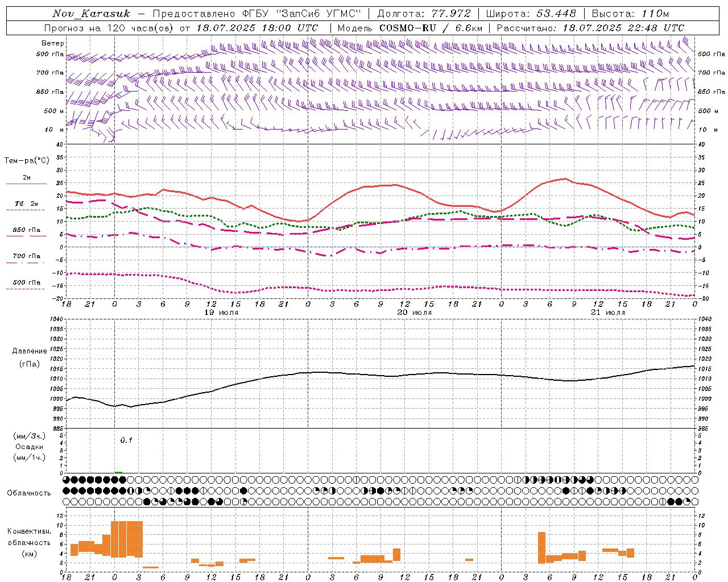Click the Прогноз на 120 часа(ов) text
This screenshot has width=728, height=582.
point(110,28)
